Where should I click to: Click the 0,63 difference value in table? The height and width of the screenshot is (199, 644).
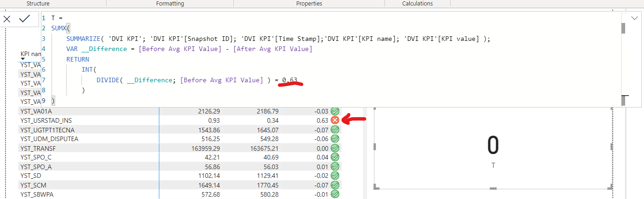pos(322,120)
